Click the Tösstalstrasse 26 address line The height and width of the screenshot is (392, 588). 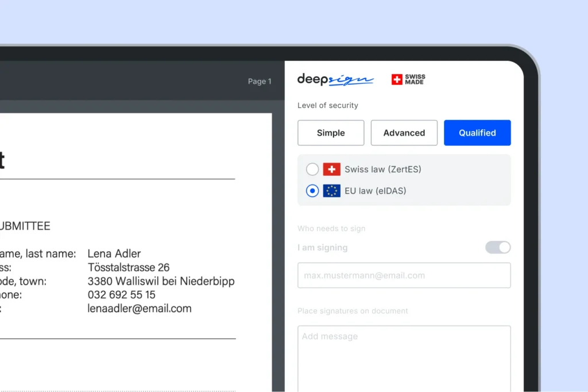pos(129,267)
